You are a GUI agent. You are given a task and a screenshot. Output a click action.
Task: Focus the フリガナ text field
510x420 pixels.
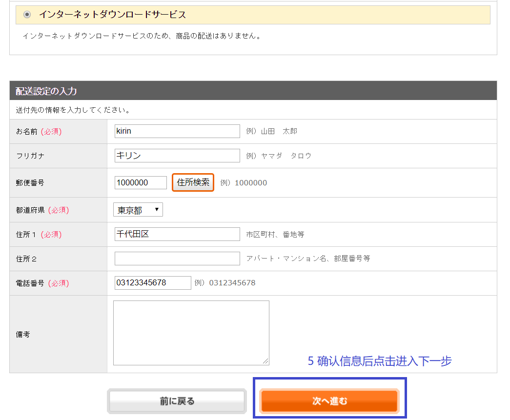(177, 156)
